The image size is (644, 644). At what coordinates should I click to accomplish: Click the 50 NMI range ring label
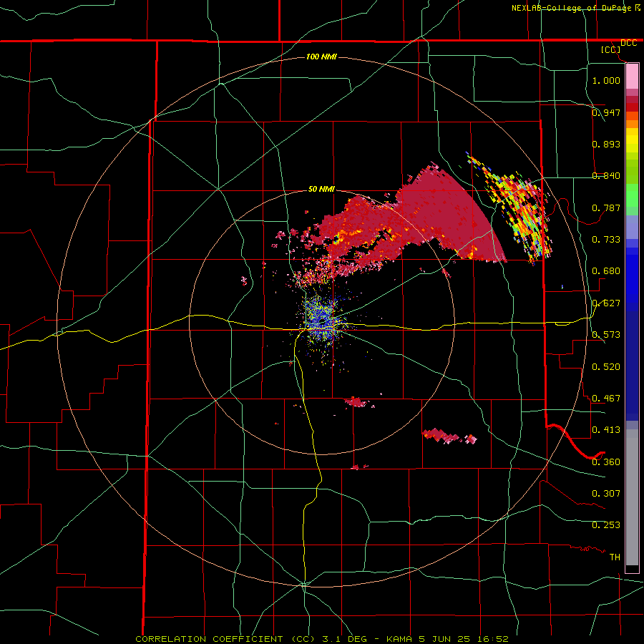[x=321, y=189]
